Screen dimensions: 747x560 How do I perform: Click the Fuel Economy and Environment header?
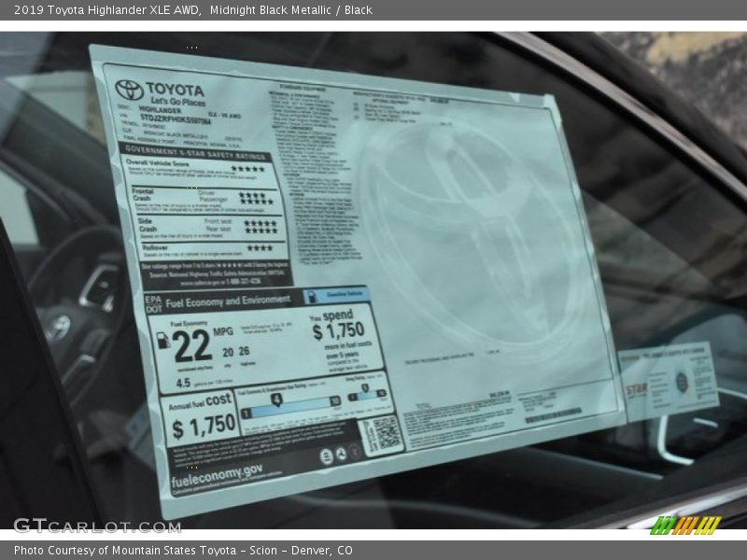(x=229, y=301)
